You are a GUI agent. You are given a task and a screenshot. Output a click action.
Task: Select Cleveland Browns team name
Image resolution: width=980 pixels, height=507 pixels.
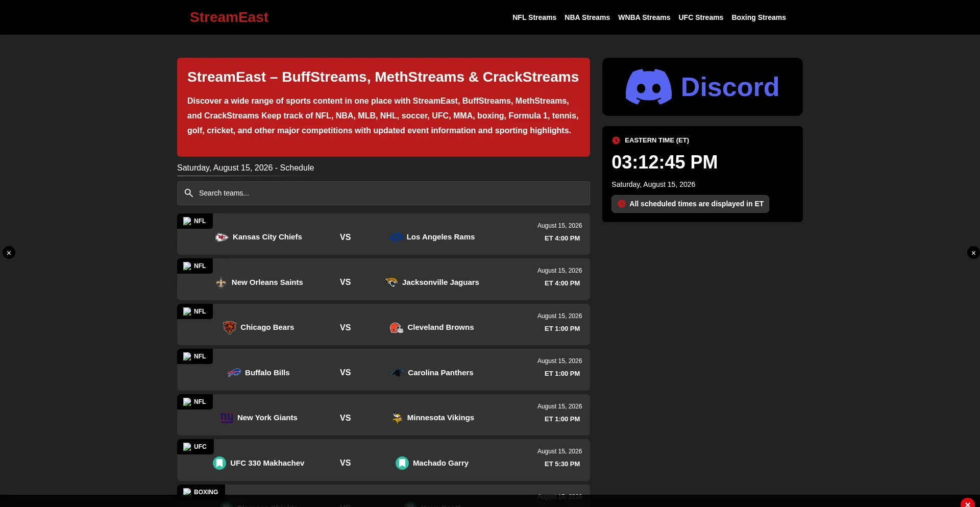click(x=440, y=327)
